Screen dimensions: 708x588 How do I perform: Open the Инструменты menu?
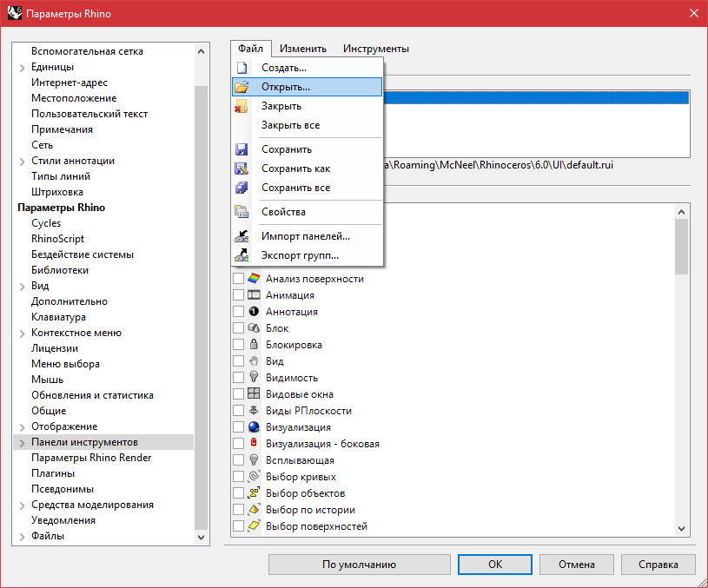tap(375, 49)
